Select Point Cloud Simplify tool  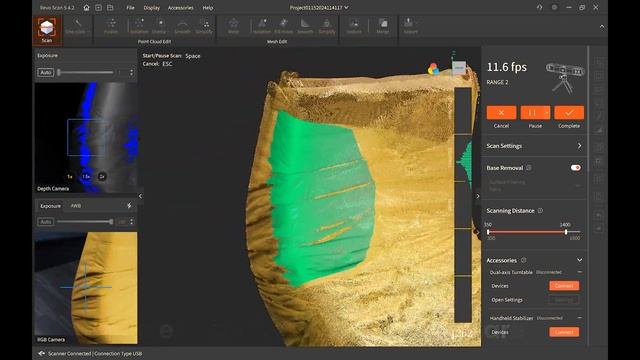tap(204, 27)
